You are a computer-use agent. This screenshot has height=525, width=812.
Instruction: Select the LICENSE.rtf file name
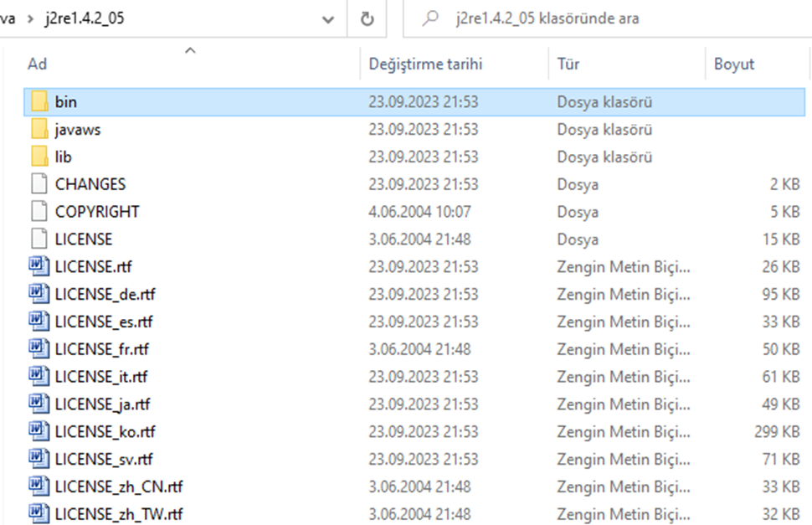point(93,266)
